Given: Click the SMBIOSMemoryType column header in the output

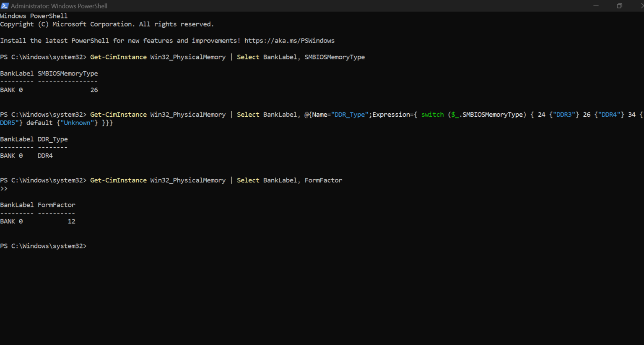Looking at the screenshot, I should [68, 73].
